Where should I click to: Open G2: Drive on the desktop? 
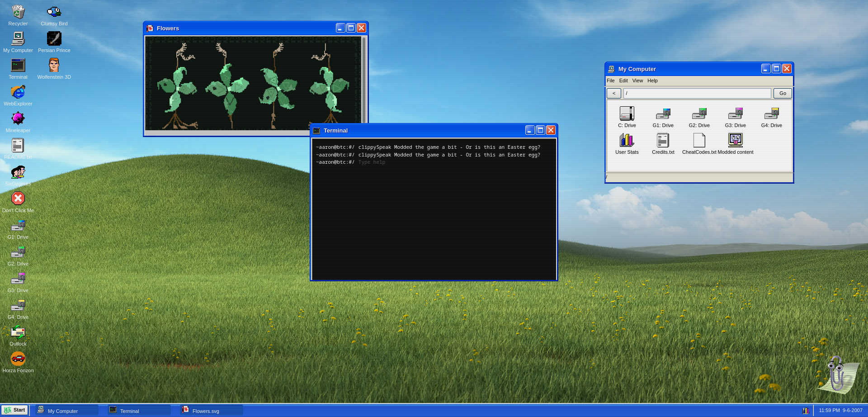tap(18, 256)
